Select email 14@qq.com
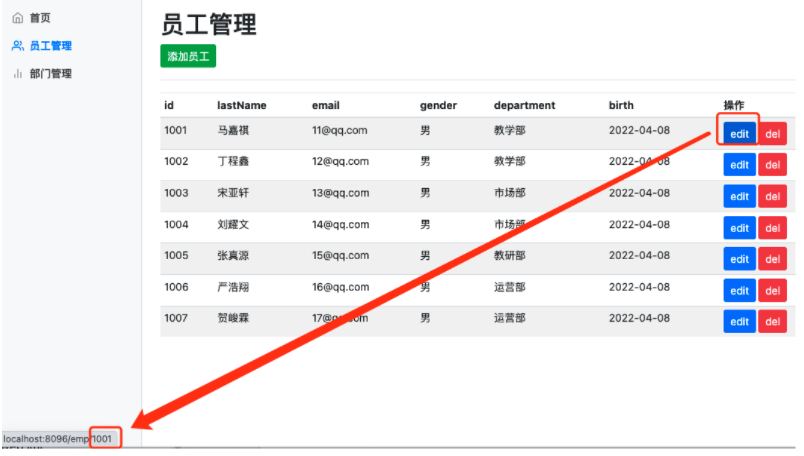Viewport: 804px width, 456px height. tap(340, 225)
